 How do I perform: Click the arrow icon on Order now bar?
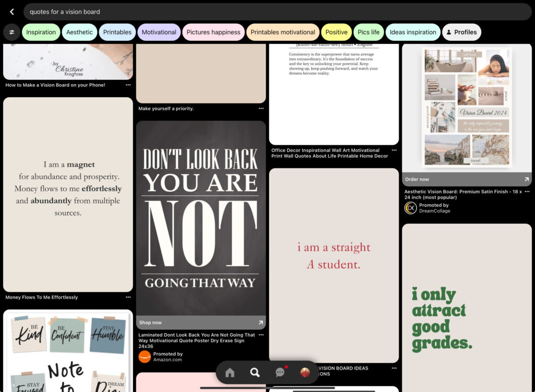[527, 179]
